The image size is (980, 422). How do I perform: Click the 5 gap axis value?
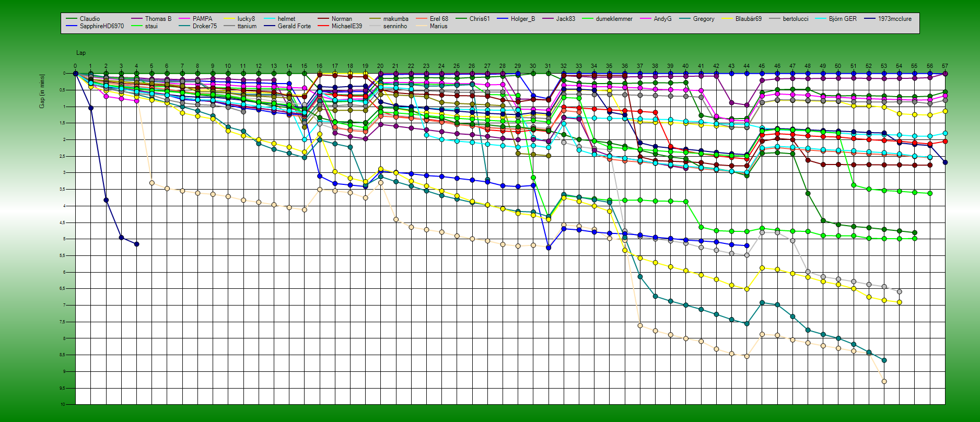64,239
